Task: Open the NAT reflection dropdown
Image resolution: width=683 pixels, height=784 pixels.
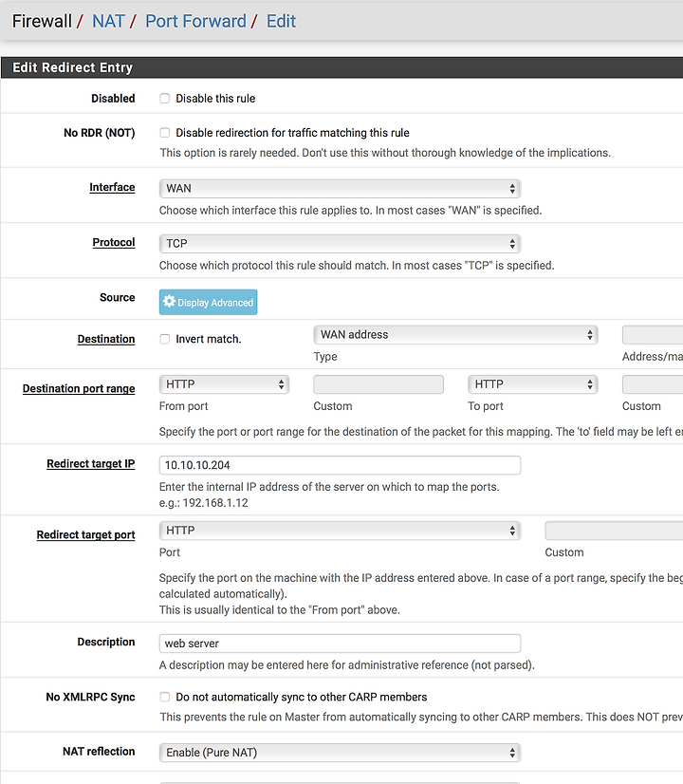Action: 340,753
